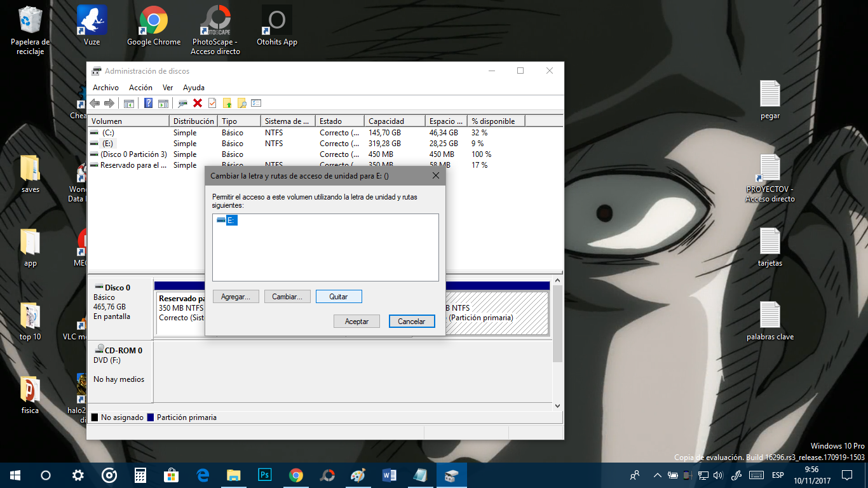This screenshot has width=868, height=488.
Task: Open Word from the taskbar
Action: 390,475
